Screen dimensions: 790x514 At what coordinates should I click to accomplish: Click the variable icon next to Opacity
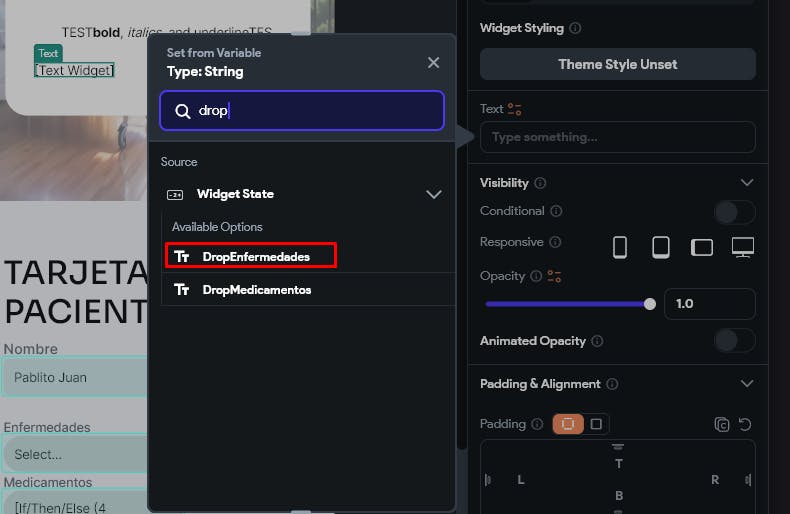point(554,276)
